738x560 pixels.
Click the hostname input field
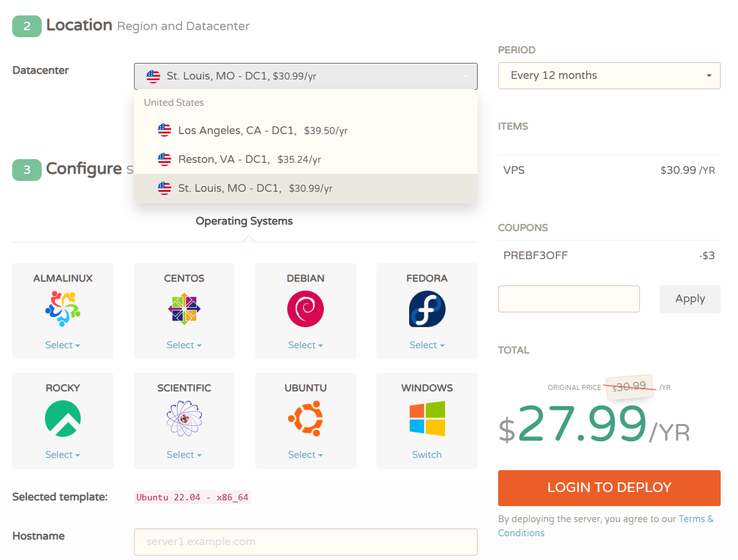306,541
